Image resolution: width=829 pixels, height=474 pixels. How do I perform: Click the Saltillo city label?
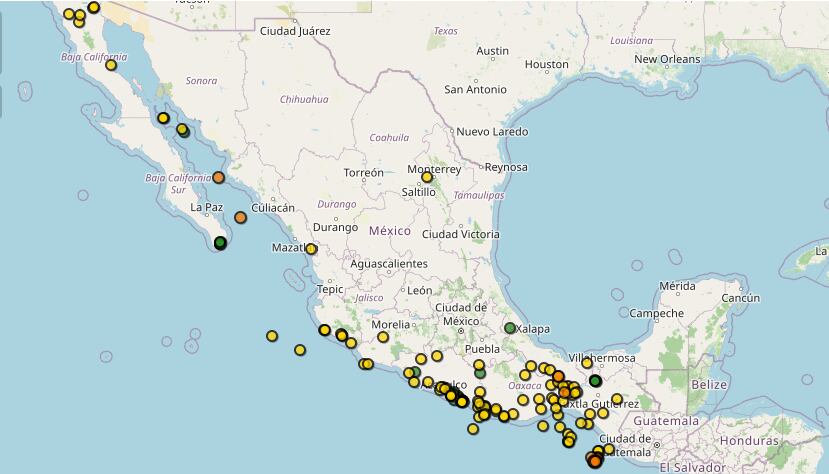coord(418,192)
